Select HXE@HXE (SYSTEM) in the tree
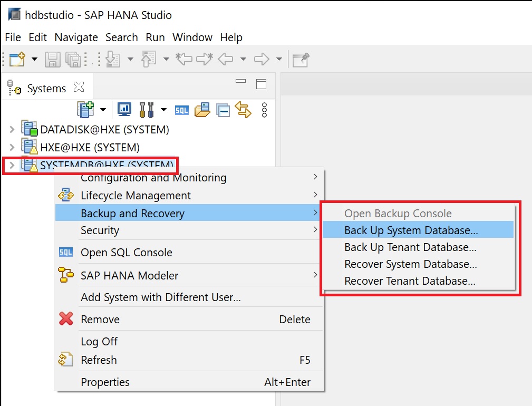Screen dimensions: 532x406 90,148
